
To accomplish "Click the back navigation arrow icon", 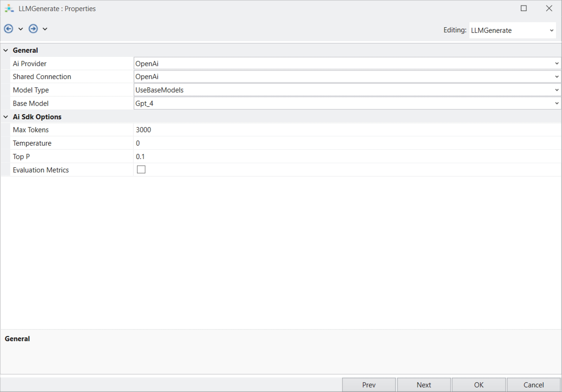I will click(9, 29).
